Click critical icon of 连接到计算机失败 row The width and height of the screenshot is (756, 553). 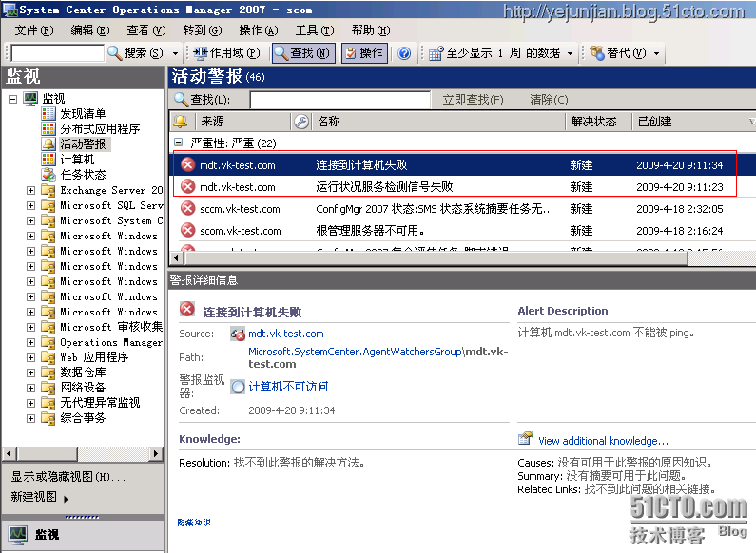pyautogui.click(x=187, y=164)
